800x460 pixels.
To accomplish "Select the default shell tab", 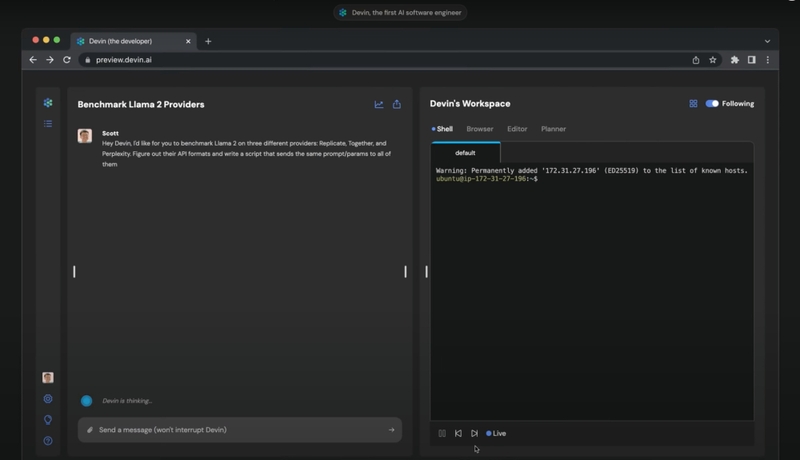I will coord(465,153).
